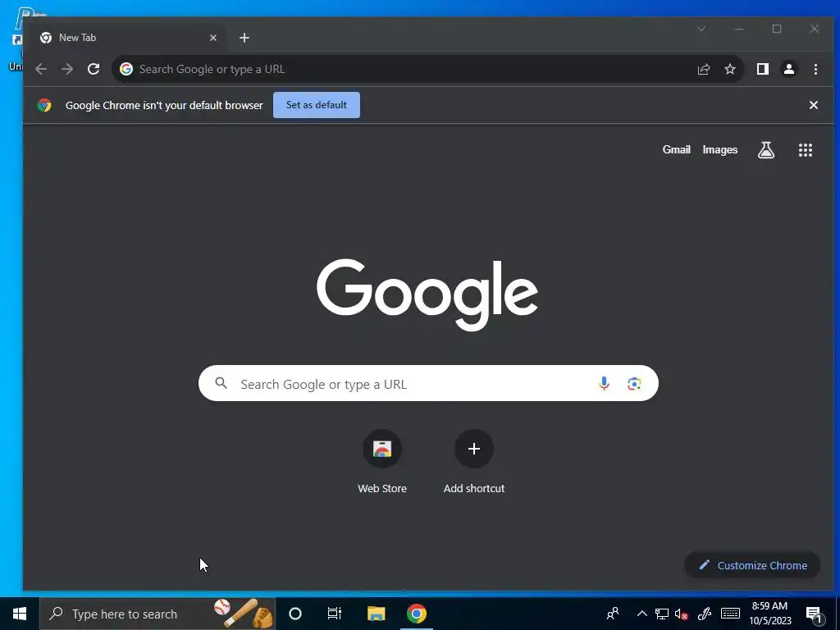The height and width of the screenshot is (630, 840).
Task: Open the Images link
Action: tap(720, 150)
